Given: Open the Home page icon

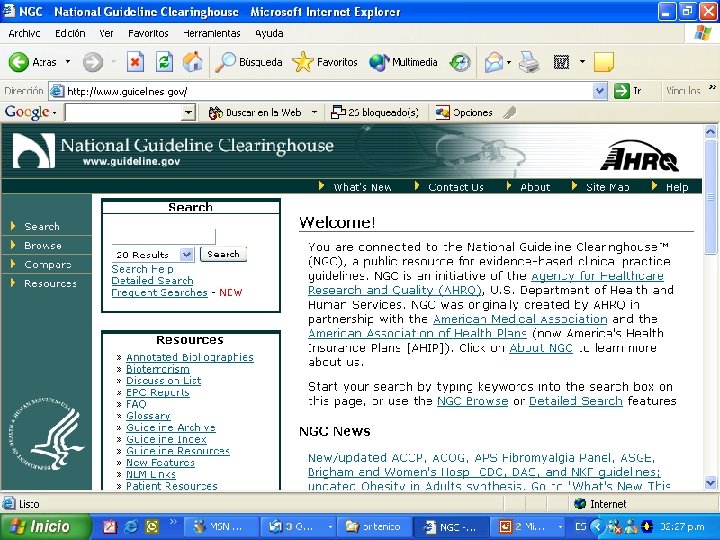Looking at the screenshot, I should tap(192, 62).
